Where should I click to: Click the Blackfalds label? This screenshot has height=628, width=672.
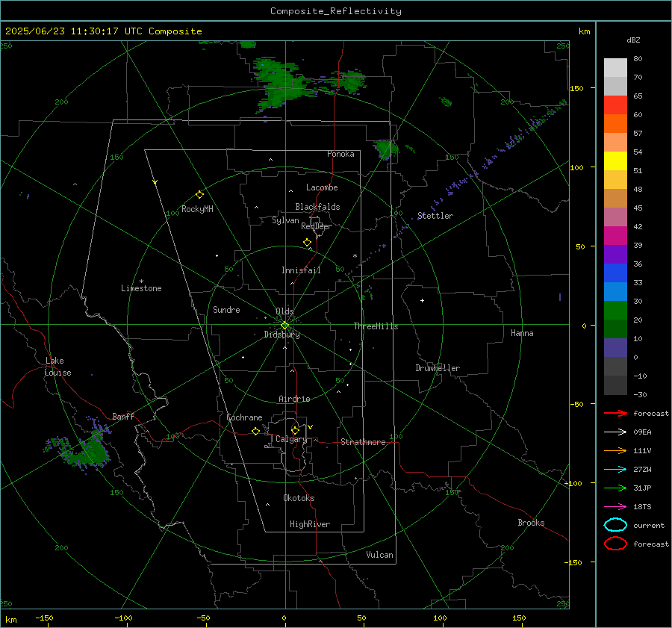(x=317, y=207)
